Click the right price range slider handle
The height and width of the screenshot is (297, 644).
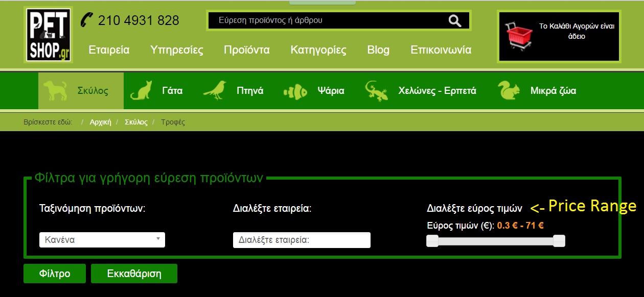559,241
